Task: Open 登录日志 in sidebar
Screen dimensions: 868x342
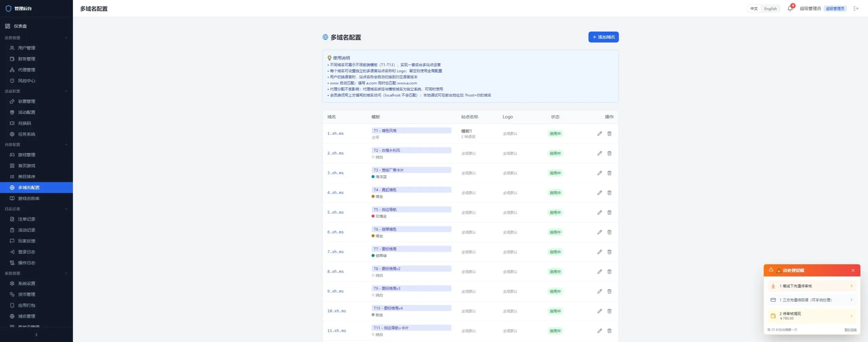Action: [x=36, y=252]
